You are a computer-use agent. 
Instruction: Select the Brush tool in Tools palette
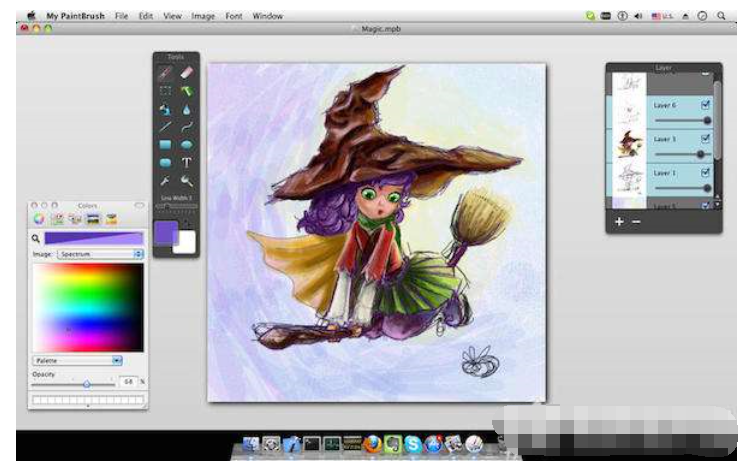pyautogui.click(x=164, y=73)
